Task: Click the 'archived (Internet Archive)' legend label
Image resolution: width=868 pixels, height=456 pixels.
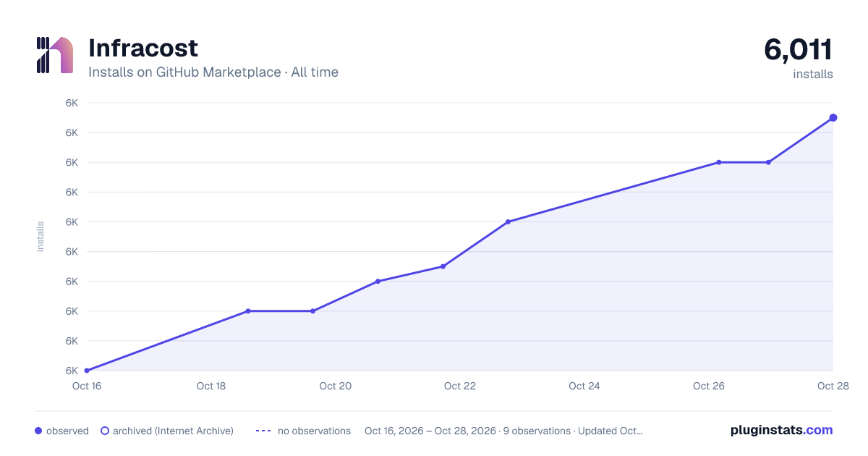Action: 173,431
